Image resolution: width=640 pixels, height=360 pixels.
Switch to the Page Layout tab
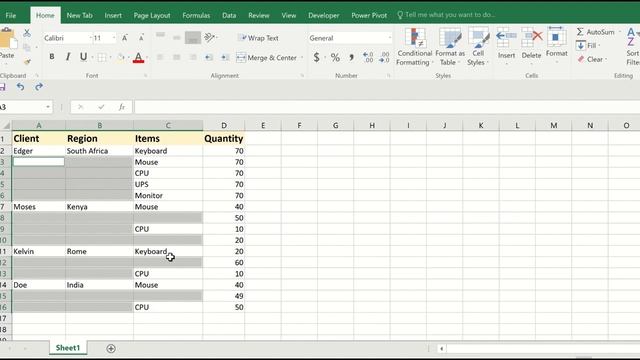coord(152,16)
